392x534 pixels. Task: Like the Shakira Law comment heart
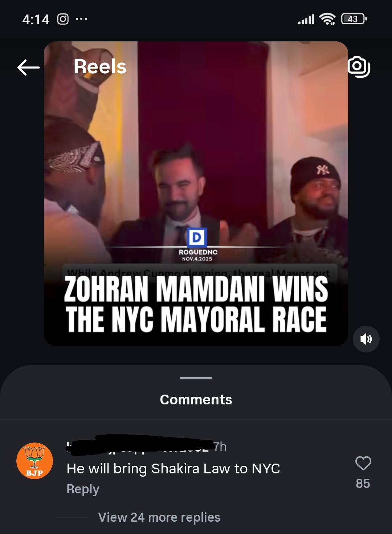click(x=363, y=463)
